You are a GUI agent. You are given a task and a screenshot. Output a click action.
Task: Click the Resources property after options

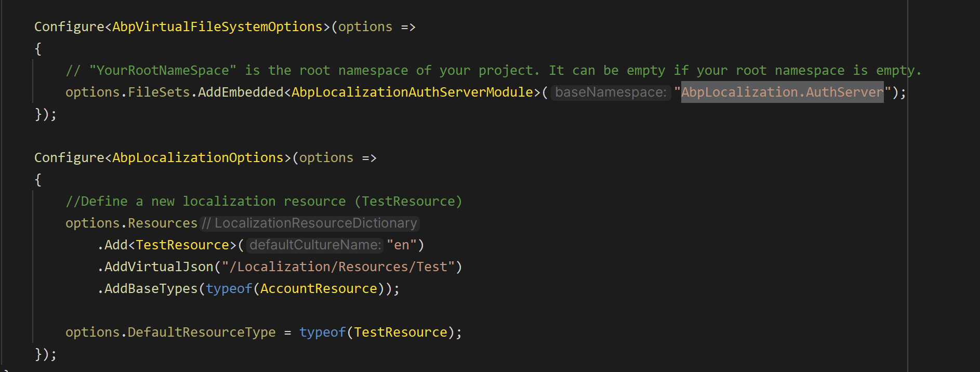pyautogui.click(x=162, y=223)
